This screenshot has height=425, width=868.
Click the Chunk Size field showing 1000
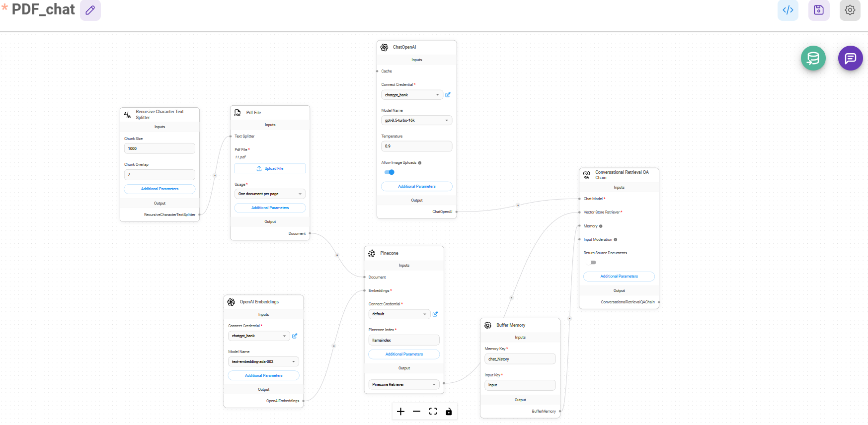click(159, 148)
